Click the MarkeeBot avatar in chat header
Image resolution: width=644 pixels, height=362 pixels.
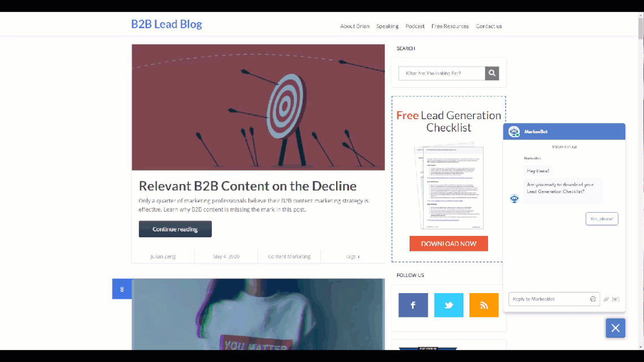click(x=514, y=132)
